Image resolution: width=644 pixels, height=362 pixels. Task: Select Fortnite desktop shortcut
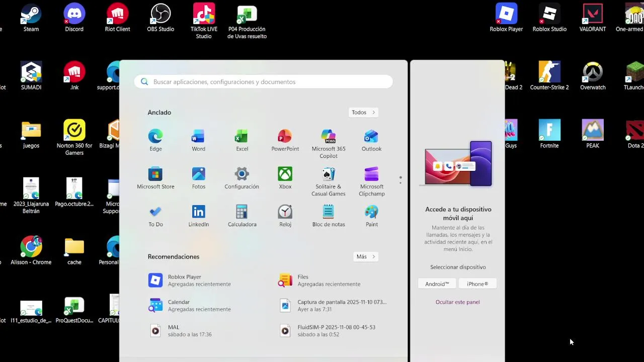549,135
